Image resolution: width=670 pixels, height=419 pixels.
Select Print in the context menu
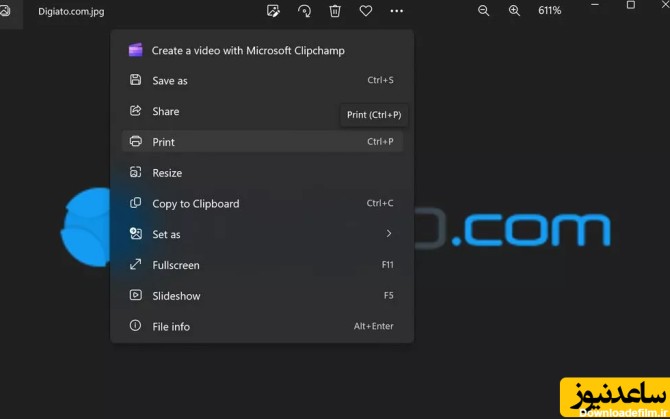[262, 142]
